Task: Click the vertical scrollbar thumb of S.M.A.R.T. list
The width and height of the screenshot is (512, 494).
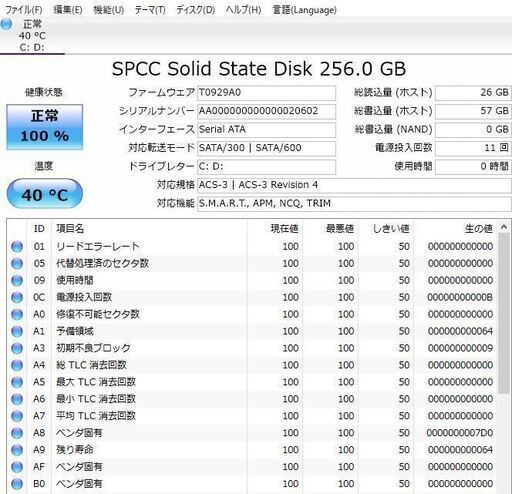Action: coord(504,313)
